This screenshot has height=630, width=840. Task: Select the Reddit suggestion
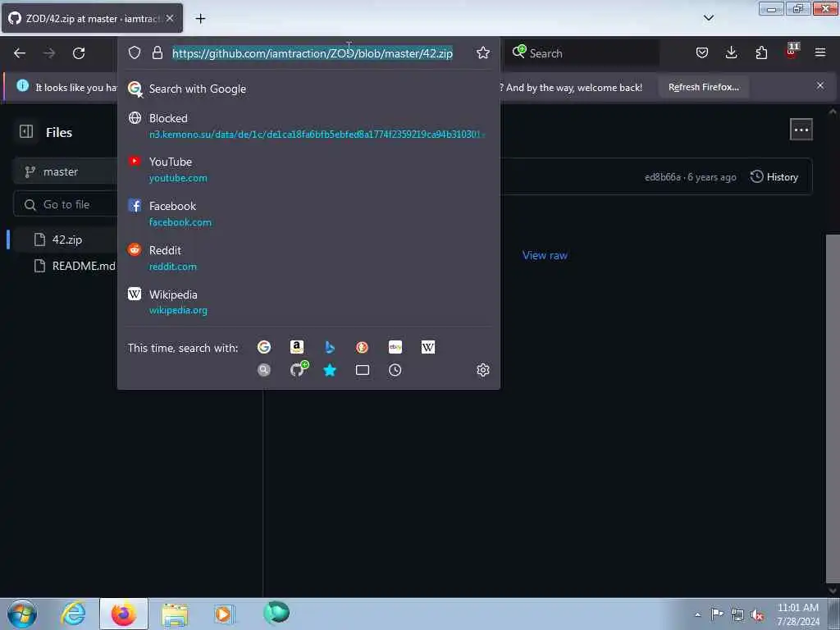click(308, 258)
